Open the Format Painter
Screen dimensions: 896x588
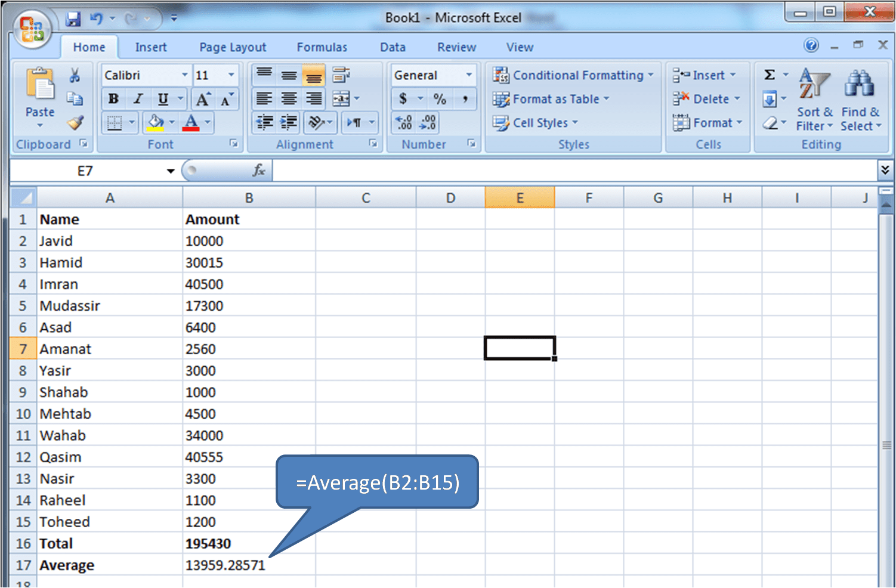[x=76, y=122]
